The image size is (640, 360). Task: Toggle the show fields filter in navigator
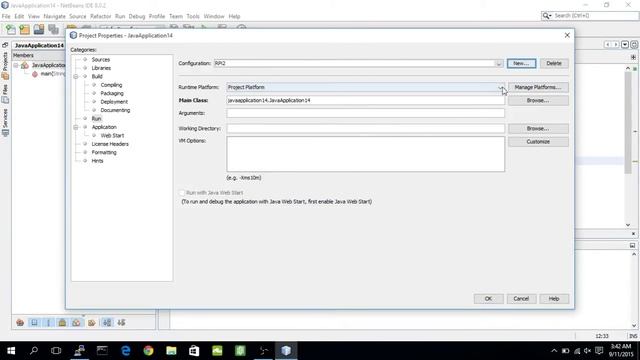click(x=34, y=322)
